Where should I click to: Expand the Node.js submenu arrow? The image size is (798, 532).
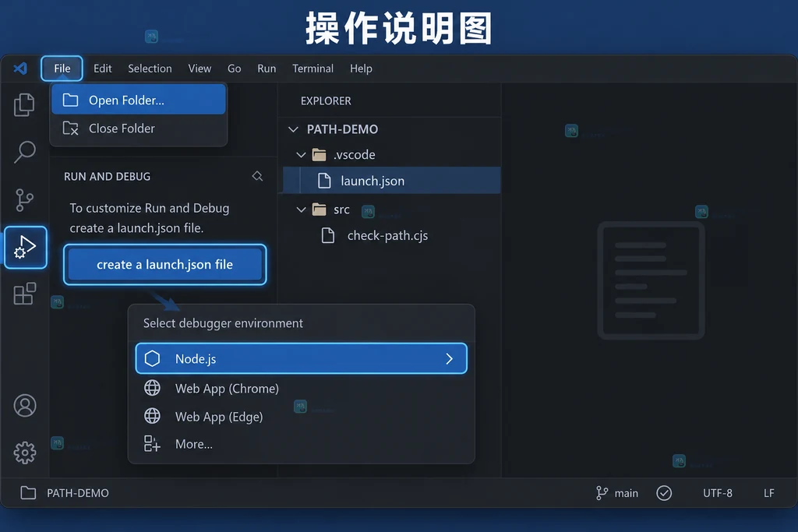point(449,358)
